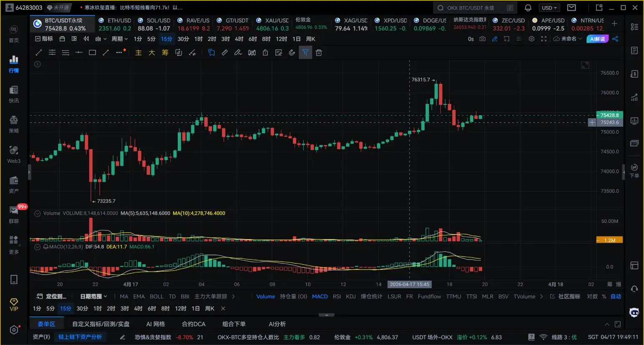Select the ETH/USD ticker tab

[x=115, y=24]
